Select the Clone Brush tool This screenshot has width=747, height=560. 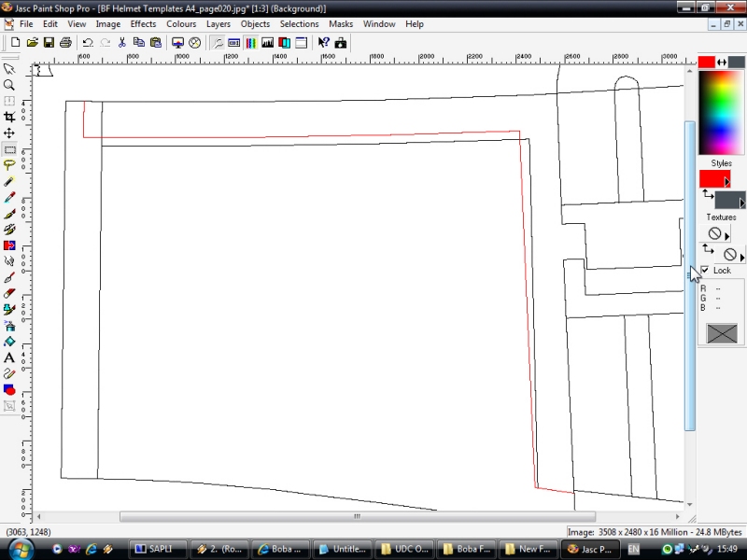9,230
